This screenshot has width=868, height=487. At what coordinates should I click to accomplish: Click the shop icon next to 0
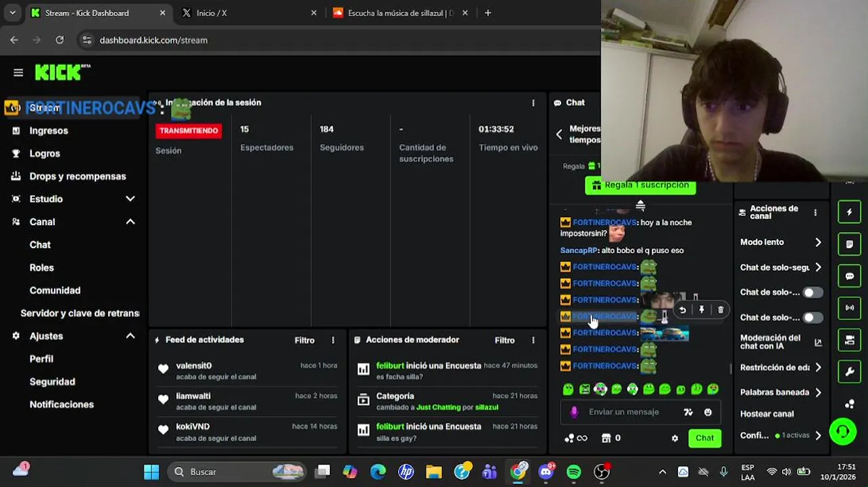[606, 438]
